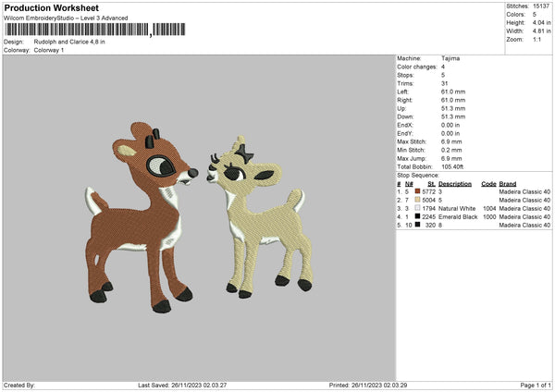Click the Machine value 'Tajima'
This screenshot has height=392, width=555.
(x=450, y=58)
